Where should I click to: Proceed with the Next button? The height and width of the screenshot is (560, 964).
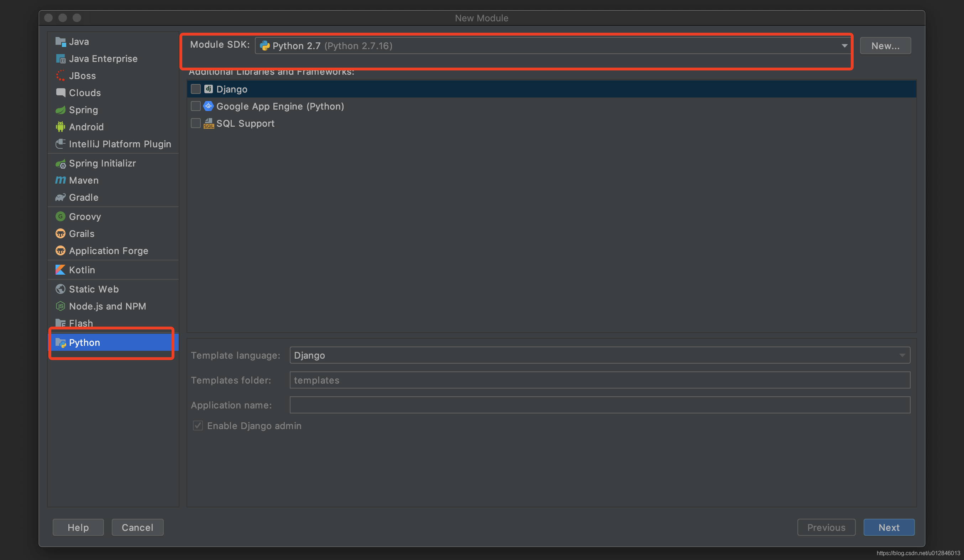tap(889, 528)
